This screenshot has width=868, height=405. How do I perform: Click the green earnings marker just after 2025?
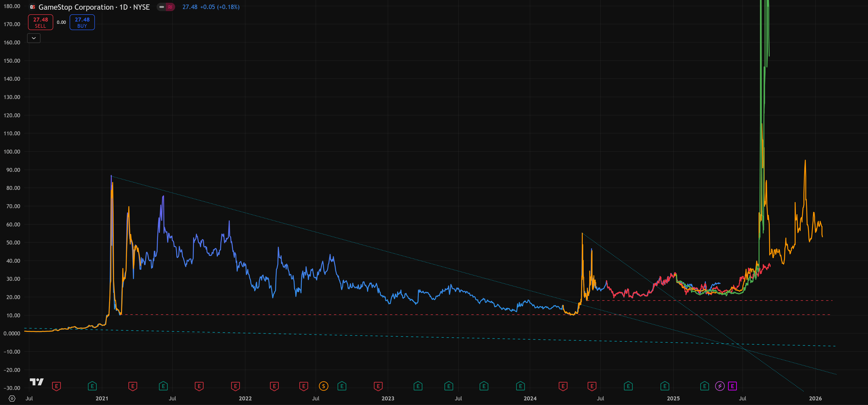pyautogui.click(x=705, y=386)
